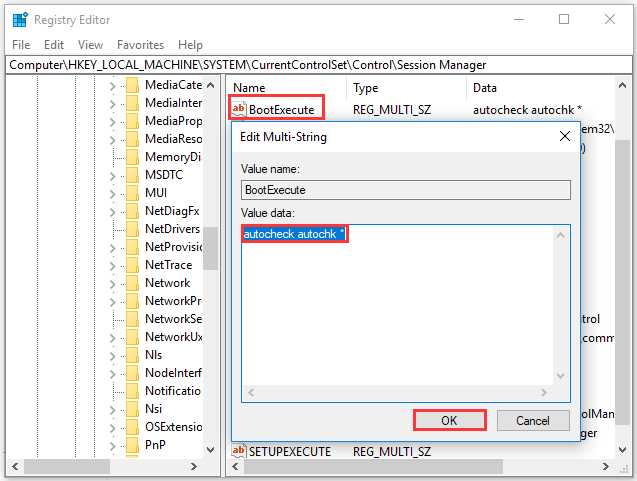Click the NetDrivers folder icon
Screen dimensions: 637x481
pyautogui.click(x=132, y=229)
